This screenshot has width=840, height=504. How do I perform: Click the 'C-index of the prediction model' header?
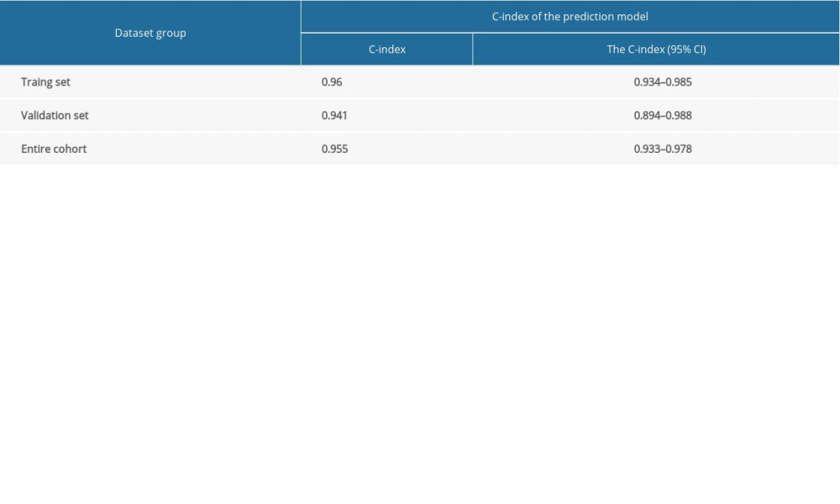(x=570, y=16)
